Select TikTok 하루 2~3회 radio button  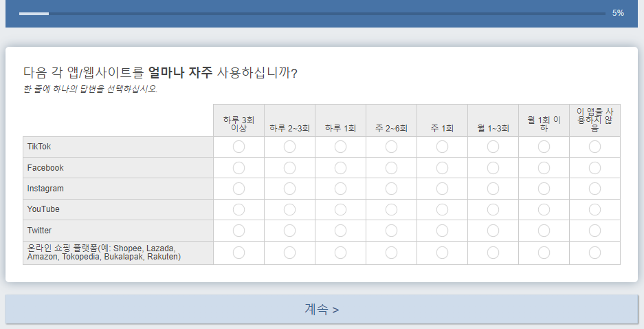coord(289,147)
